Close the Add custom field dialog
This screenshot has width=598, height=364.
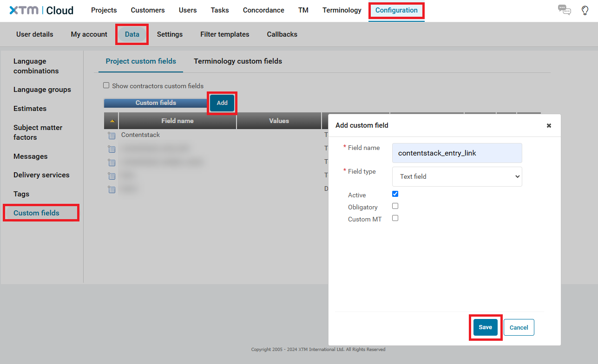point(549,125)
